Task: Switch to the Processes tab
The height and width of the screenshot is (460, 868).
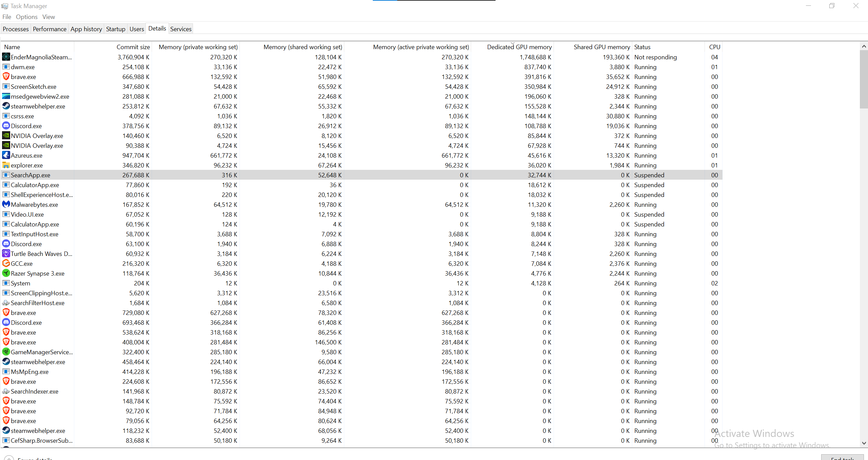Action: point(16,29)
